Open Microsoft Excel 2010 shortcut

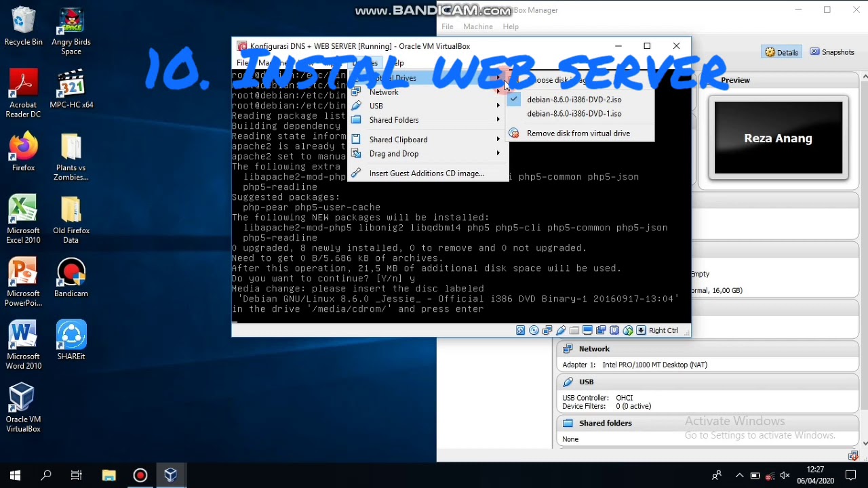pos(23,220)
